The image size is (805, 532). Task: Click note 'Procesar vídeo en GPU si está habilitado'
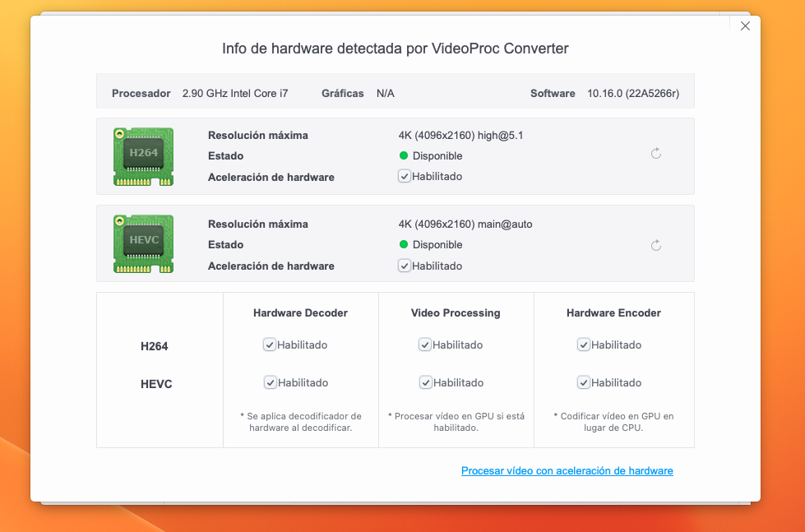pos(456,422)
